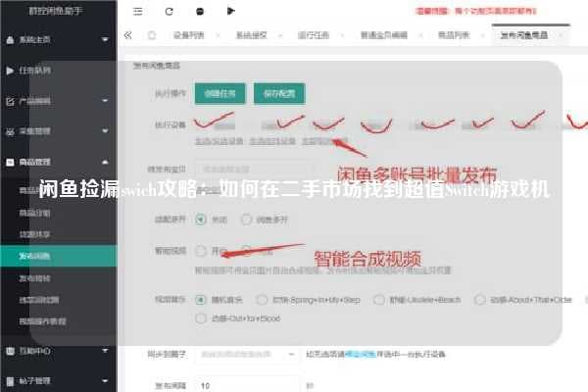Select the 关闭 radio for 适配多开
Viewport: 588px width, 392px height.
(x=201, y=220)
